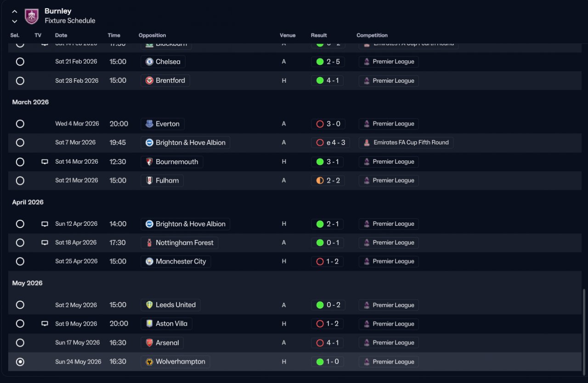Click TV icon for Aston Villa fixture
The height and width of the screenshot is (383, 588).
click(45, 324)
